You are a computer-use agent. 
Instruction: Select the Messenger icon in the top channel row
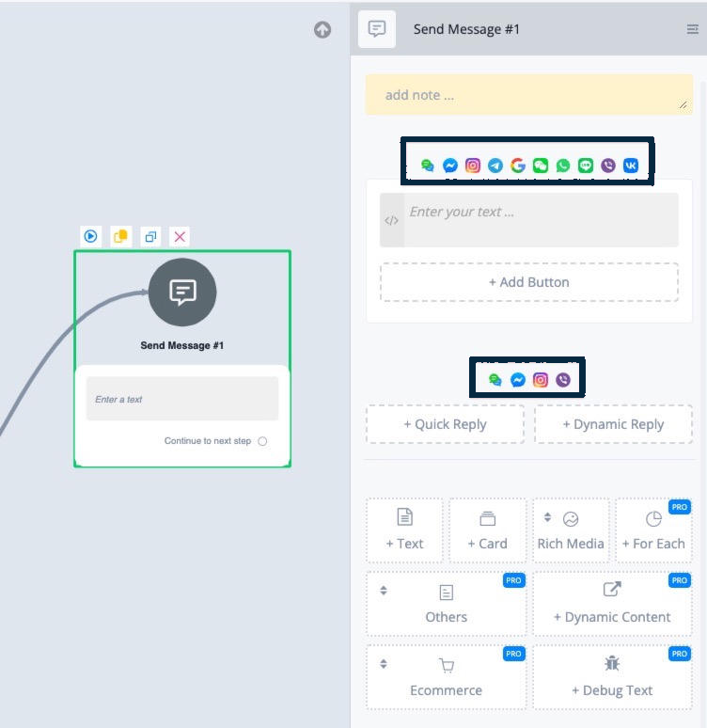[450, 166]
